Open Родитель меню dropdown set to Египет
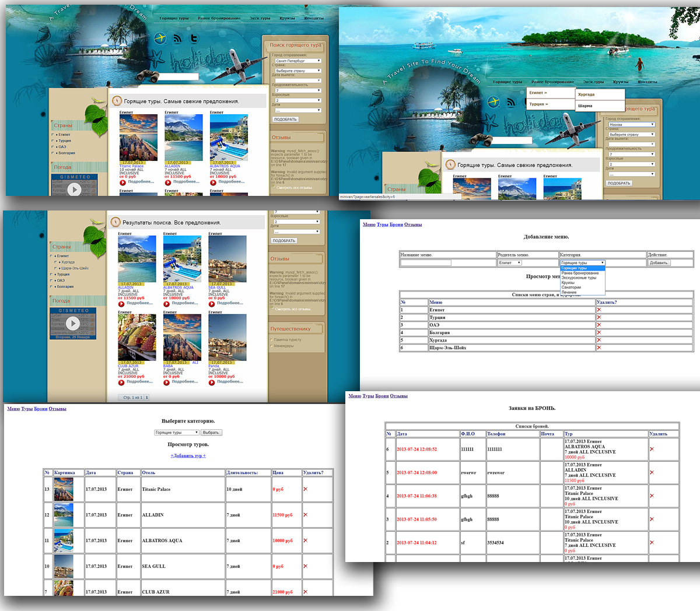Viewport: 700px width, 611px height. (509, 263)
